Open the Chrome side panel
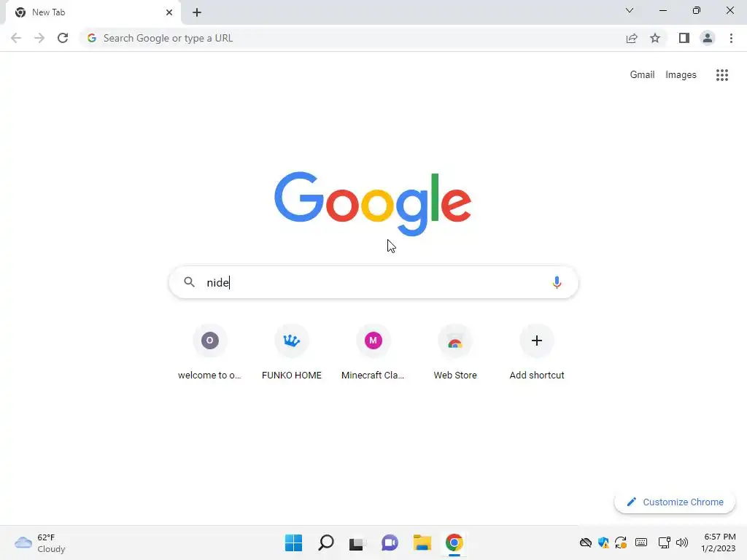The width and height of the screenshot is (747, 560). click(x=684, y=38)
